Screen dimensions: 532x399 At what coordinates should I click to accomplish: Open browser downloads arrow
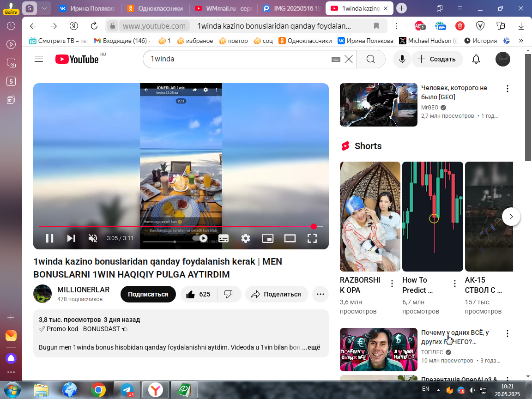click(x=521, y=26)
